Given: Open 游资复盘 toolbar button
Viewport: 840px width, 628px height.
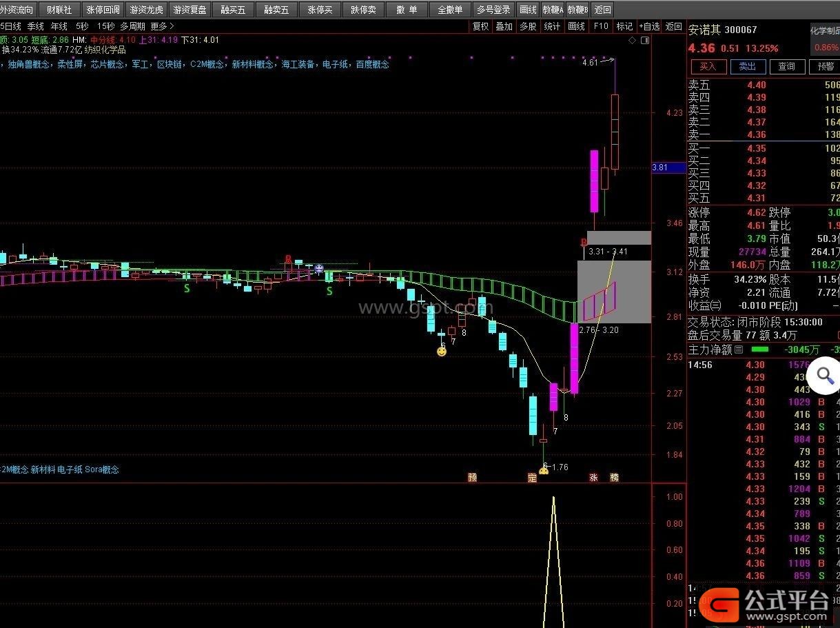Looking at the screenshot, I should (x=190, y=10).
